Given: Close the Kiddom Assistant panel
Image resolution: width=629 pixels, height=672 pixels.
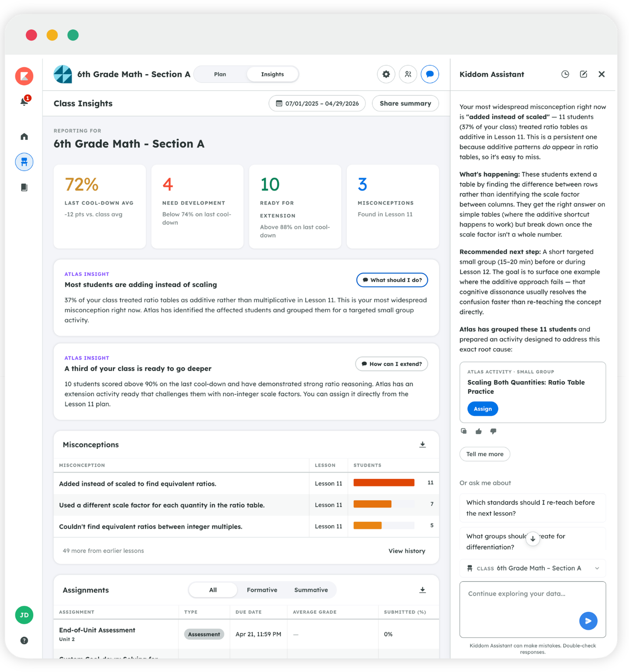Looking at the screenshot, I should click(602, 74).
